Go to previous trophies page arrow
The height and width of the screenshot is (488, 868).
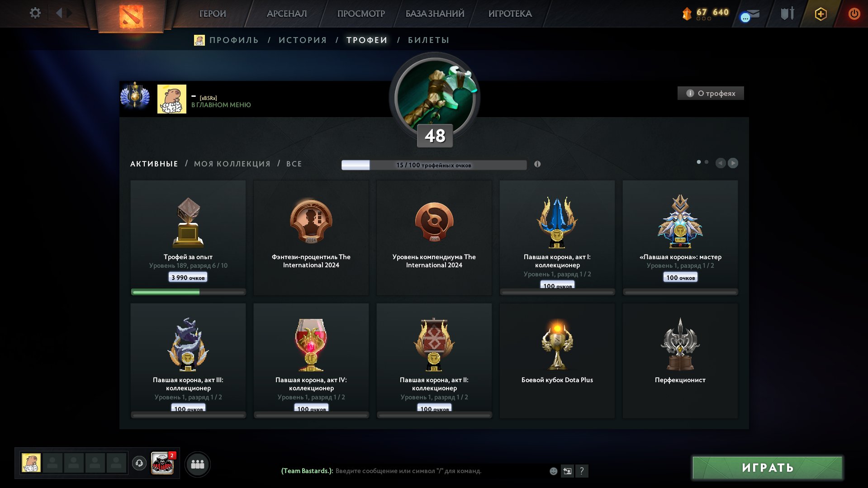[721, 163]
